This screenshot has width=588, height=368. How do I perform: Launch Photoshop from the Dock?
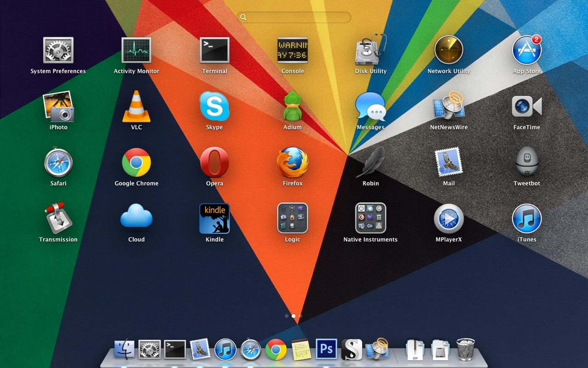(326, 350)
